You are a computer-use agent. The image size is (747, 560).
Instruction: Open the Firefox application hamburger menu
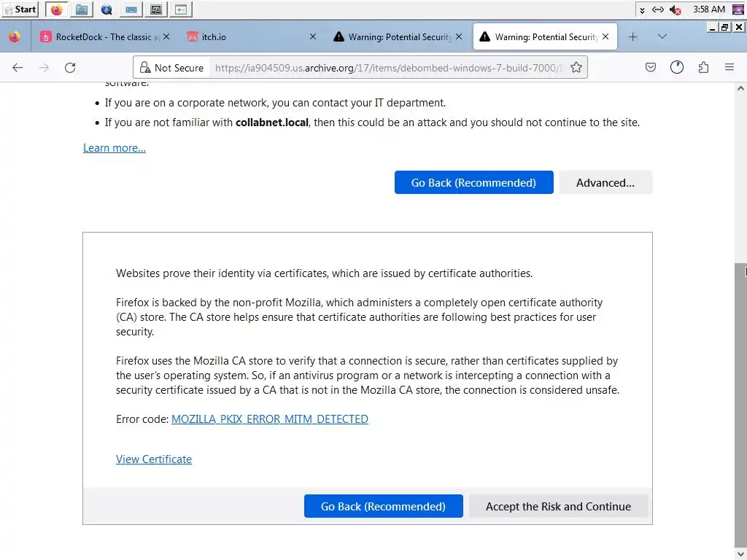tap(729, 68)
